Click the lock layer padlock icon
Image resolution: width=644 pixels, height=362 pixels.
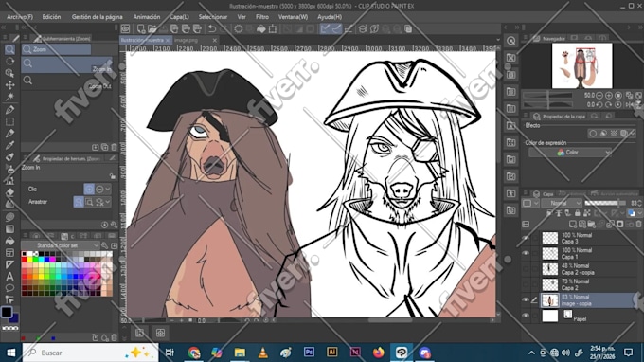pos(578,213)
